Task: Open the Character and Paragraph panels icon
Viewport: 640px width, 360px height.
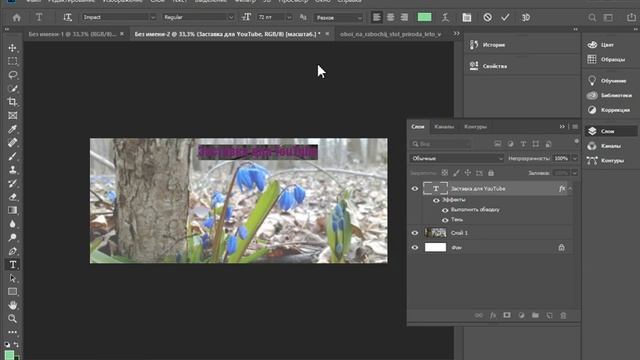Action: click(x=467, y=18)
